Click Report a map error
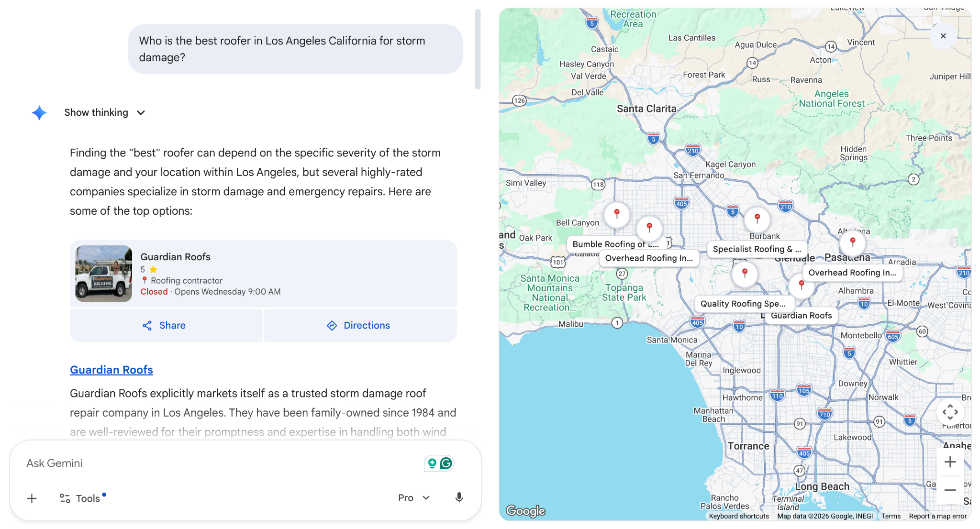This screenshot has width=980, height=529. coord(938,516)
